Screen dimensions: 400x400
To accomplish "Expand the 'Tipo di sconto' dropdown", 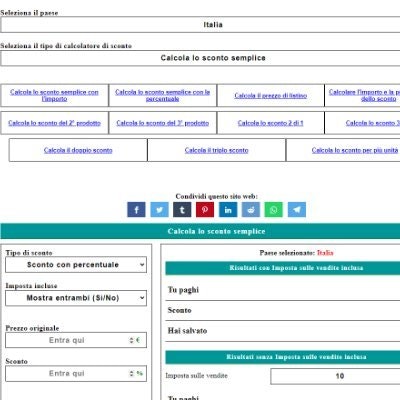I will point(76,265).
